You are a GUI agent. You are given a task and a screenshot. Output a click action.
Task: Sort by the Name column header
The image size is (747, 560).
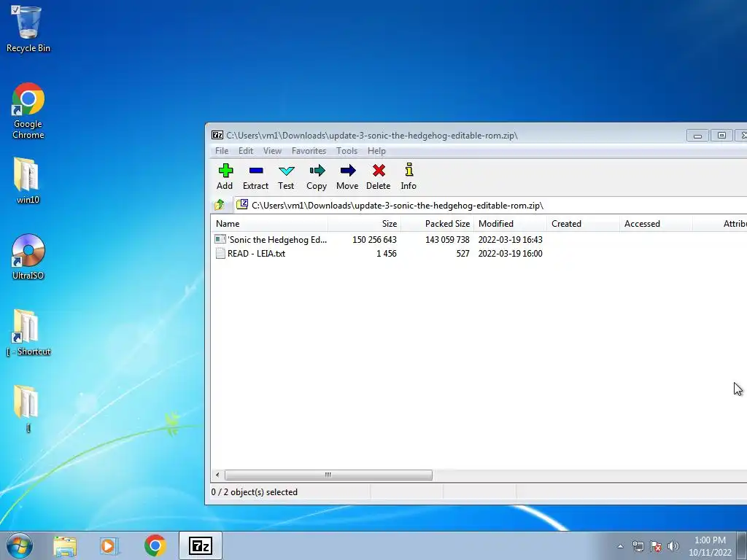pyautogui.click(x=269, y=224)
